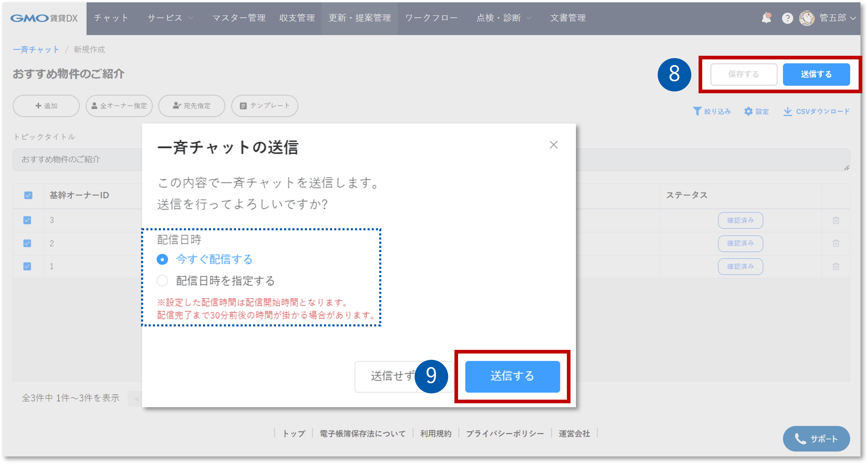868x464 pixels.
Task: Expand the サービス dropdown menu
Action: point(170,18)
